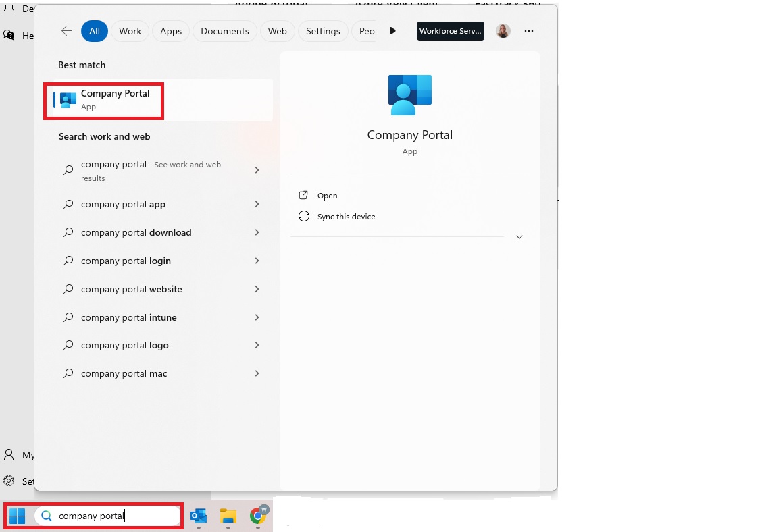Click the search icon beside 'company portal intune'
The height and width of the screenshot is (532, 764).
pyautogui.click(x=68, y=317)
